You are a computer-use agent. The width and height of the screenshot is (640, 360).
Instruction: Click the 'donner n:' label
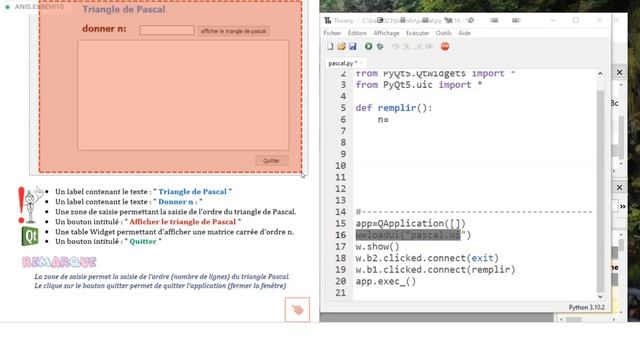pyautogui.click(x=104, y=29)
